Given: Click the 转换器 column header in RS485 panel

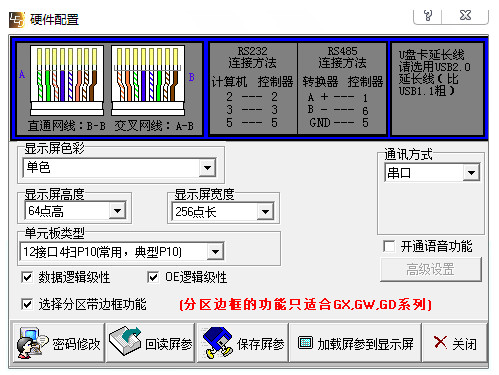Looking at the screenshot, I should (x=320, y=82).
